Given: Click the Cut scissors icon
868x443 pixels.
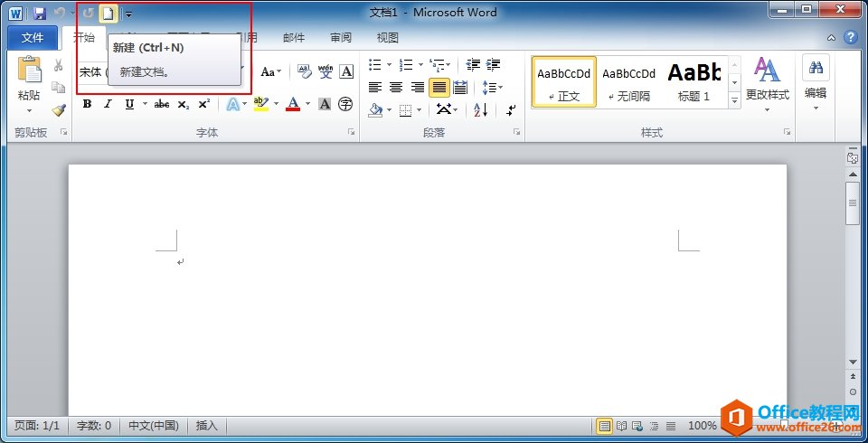Looking at the screenshot, I should click(x=58, y=66).
